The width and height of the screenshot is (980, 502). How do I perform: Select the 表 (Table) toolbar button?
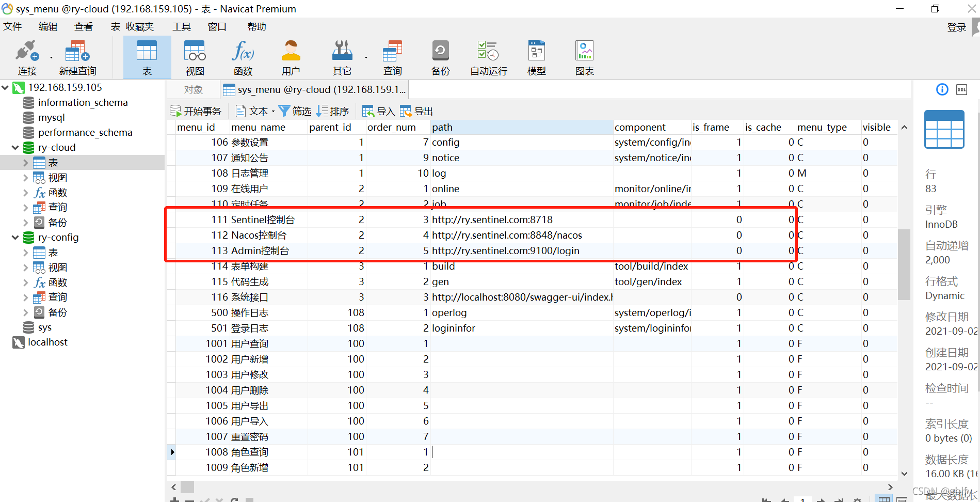[147, 57]
